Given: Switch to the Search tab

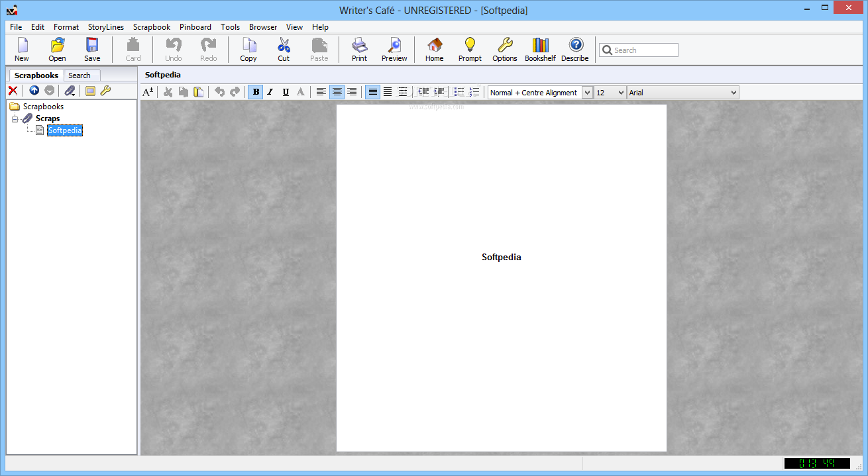Looking at the screenshot, I should point(80,75).
